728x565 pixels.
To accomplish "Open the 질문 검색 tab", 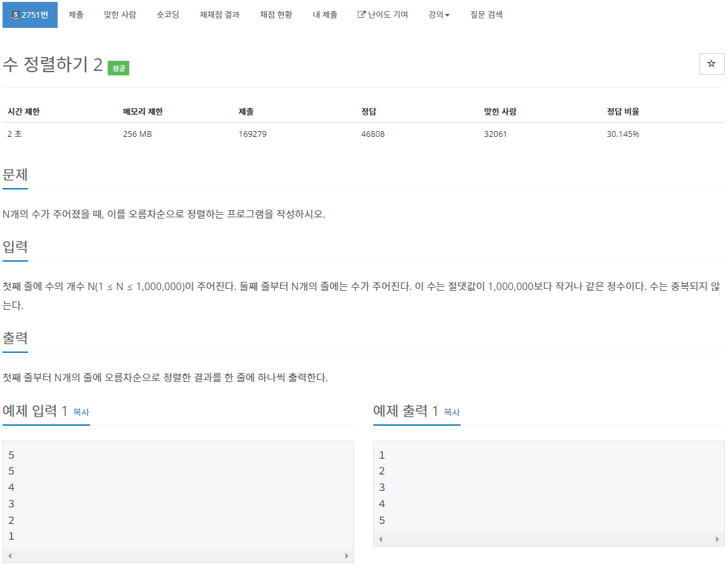I will [x=486, y=15].
